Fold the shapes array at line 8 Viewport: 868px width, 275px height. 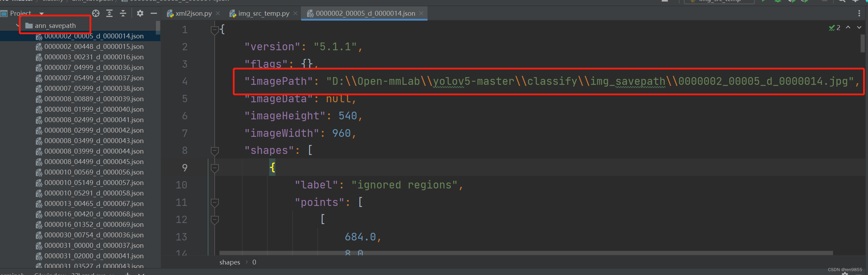click(215, 151)
